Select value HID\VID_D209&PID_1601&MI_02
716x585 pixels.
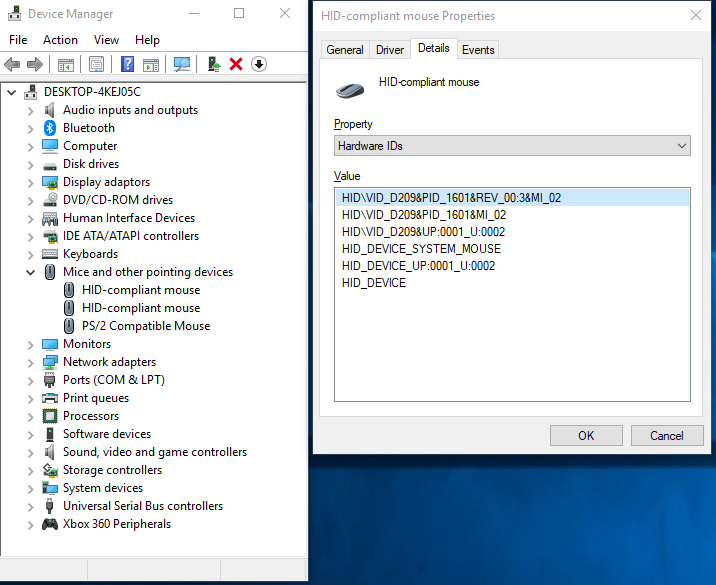tap(424, 215)
